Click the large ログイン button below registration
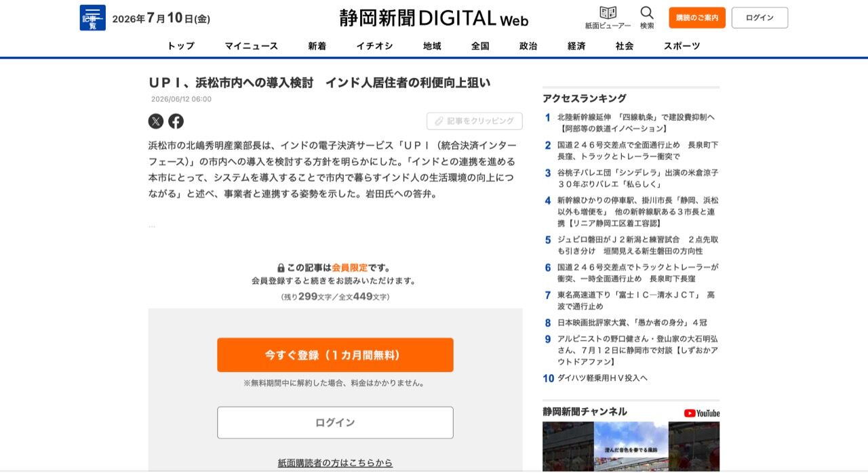 [335, 423]
